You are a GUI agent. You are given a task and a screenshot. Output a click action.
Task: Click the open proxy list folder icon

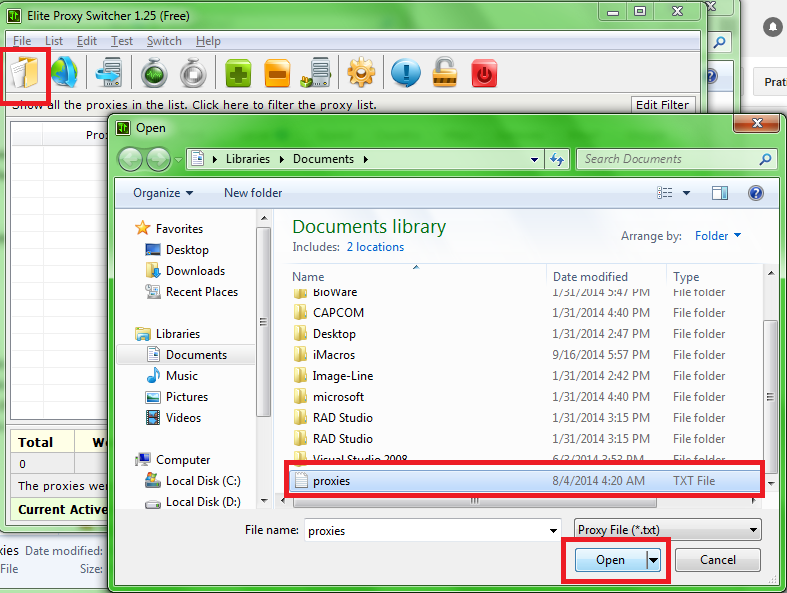point(25,73)
